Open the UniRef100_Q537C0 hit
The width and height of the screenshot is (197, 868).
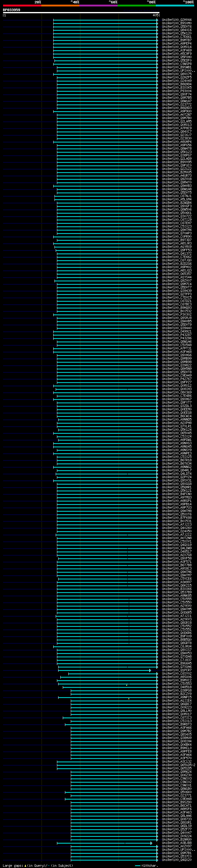pyautogui.click(x=176, y=856)
